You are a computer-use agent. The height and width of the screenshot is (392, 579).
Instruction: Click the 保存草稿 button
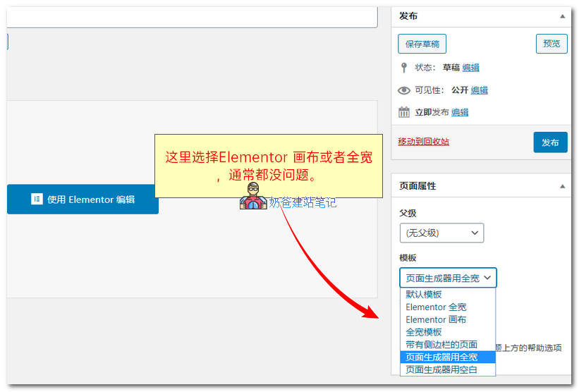(x=422, y=44)
